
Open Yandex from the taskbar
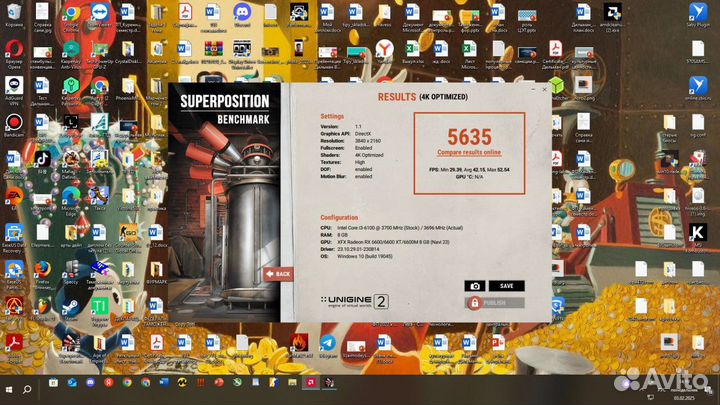click(109, 382)
